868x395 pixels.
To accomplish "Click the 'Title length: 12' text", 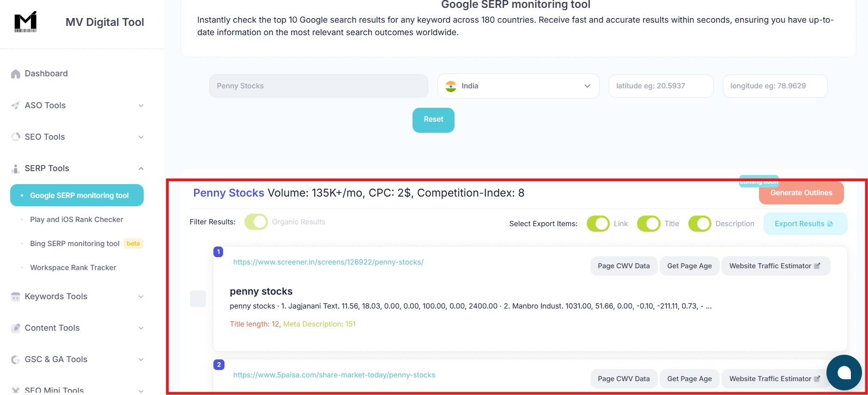I will click(x=255, y=324).
